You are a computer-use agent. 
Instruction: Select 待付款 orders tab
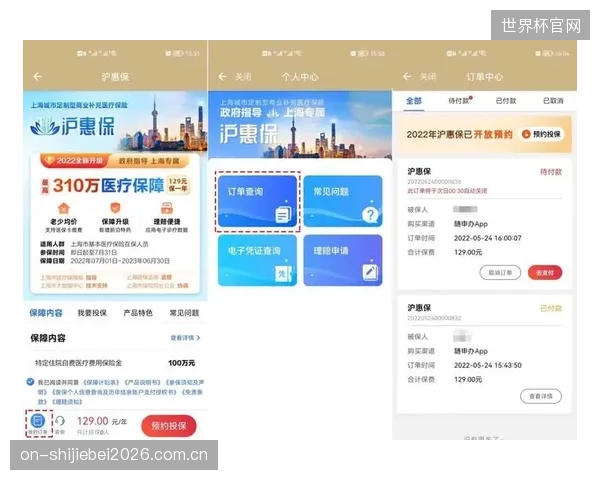pyautogui.click(x=459, y=101)
